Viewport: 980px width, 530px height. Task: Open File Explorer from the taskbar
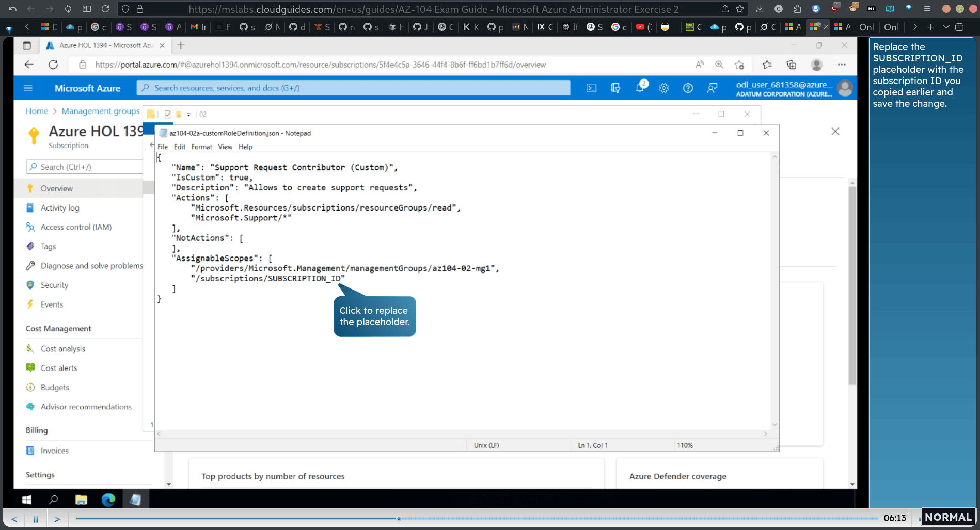(81, 500)
